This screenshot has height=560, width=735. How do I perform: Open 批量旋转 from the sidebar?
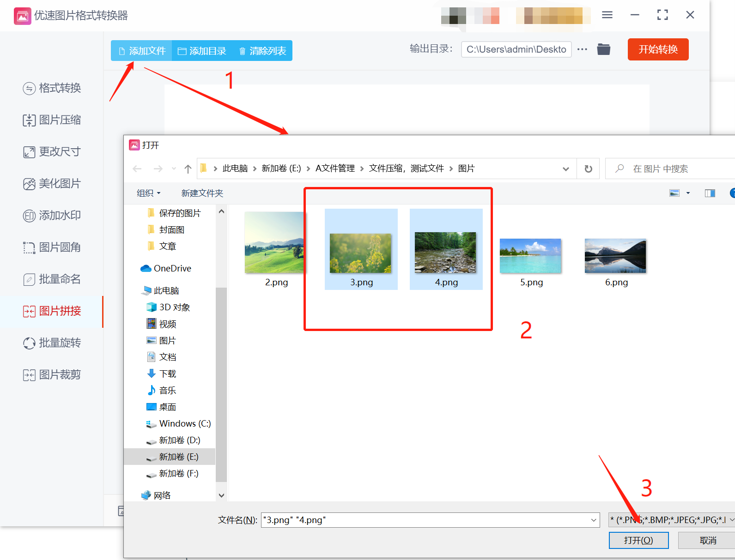click(x=52, y=343)
